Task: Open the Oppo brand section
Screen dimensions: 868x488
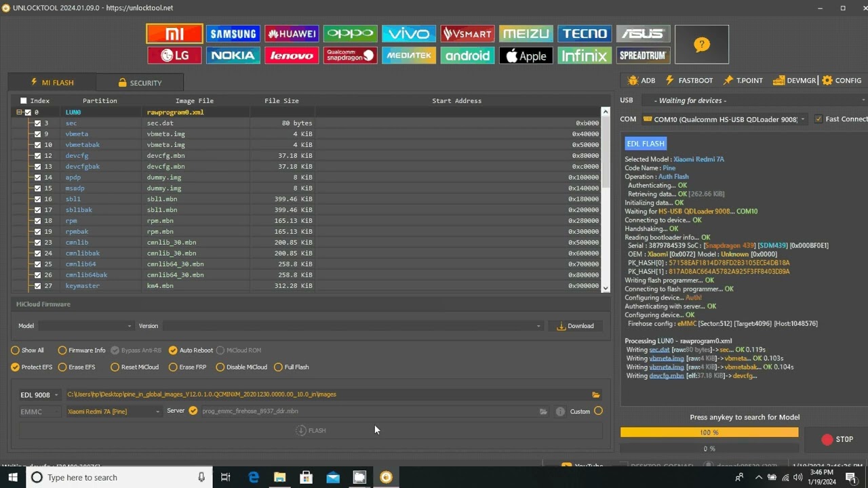Action: click(x=350, y=34)
